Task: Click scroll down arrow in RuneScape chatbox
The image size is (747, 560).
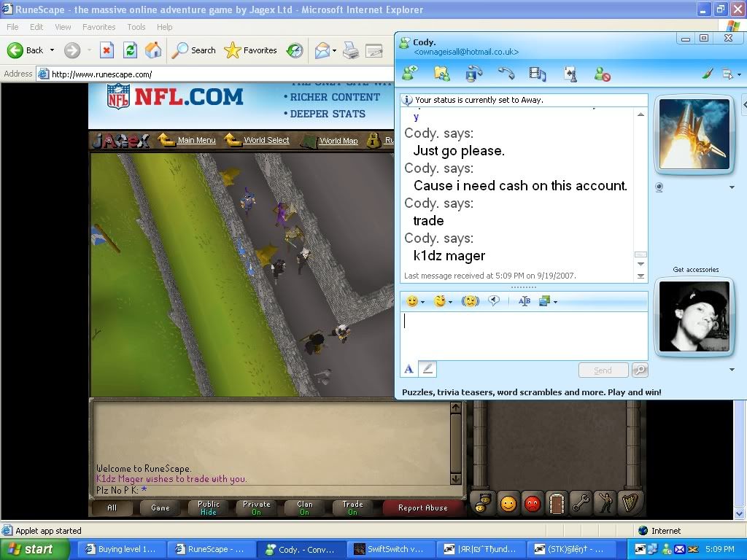Action: pyautogui.click(x=455, y=478)
